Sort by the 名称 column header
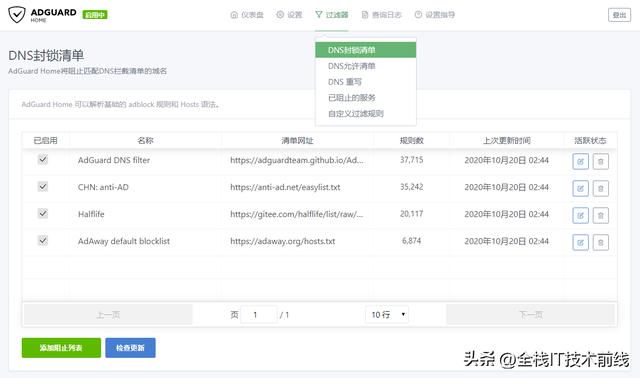 [x=145, y=140]
